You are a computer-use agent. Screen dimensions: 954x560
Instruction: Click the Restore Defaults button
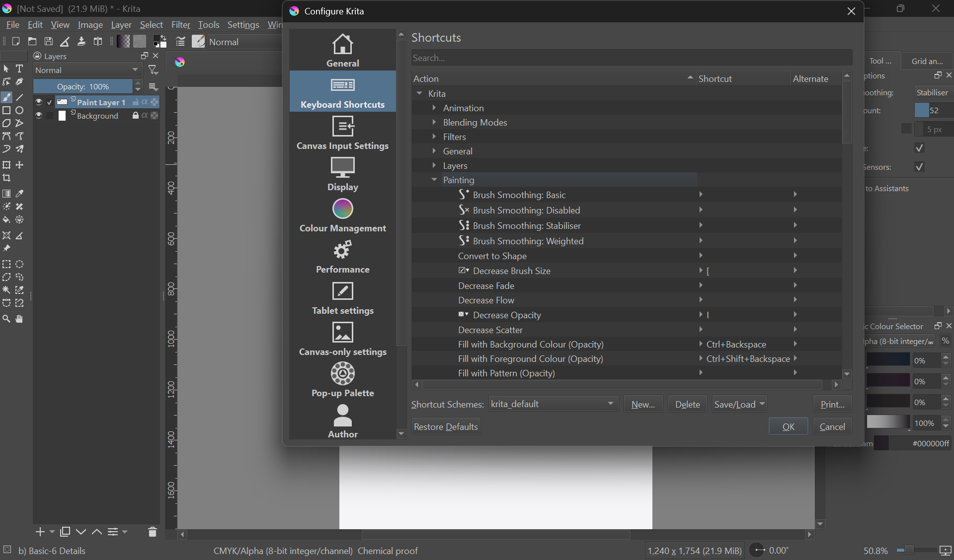click(446, 426)
